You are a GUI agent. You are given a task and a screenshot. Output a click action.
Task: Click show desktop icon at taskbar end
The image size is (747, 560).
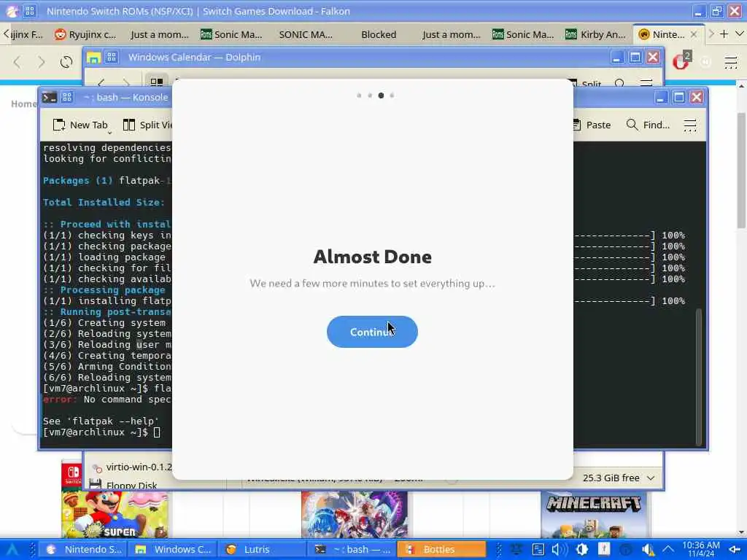tap(735, 550)
